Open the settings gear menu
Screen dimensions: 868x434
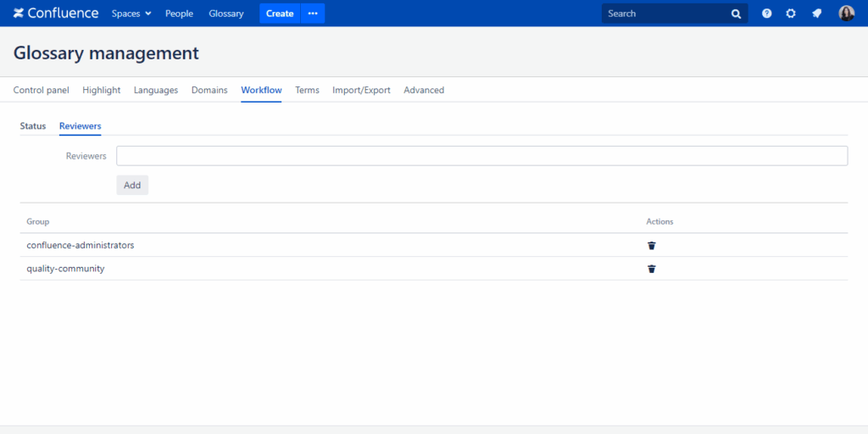791,14
